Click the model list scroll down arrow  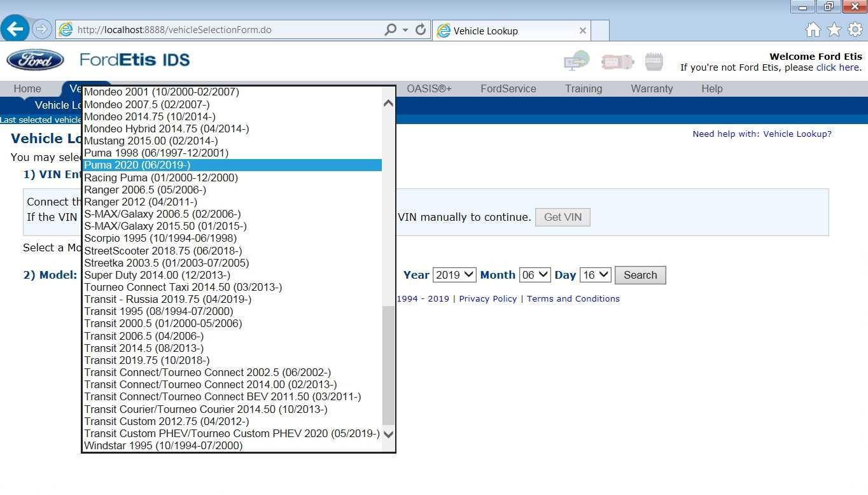click(x=388, y=434)
